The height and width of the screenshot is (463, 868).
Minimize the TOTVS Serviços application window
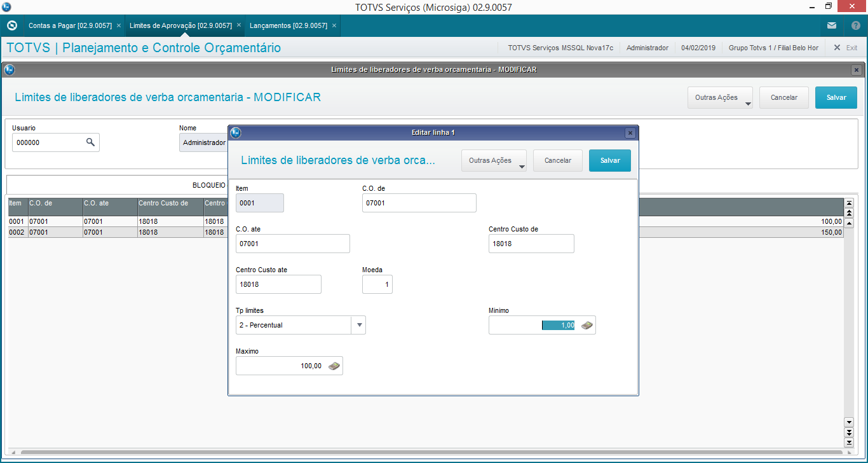pyautogui.click(x=811, y=7)
